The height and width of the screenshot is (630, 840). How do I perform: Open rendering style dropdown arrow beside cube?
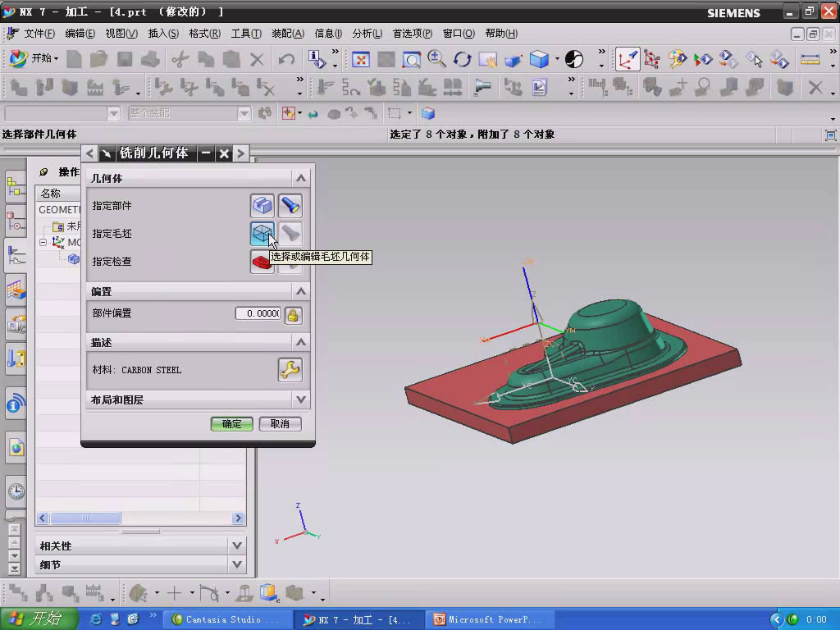pos(557,59)
